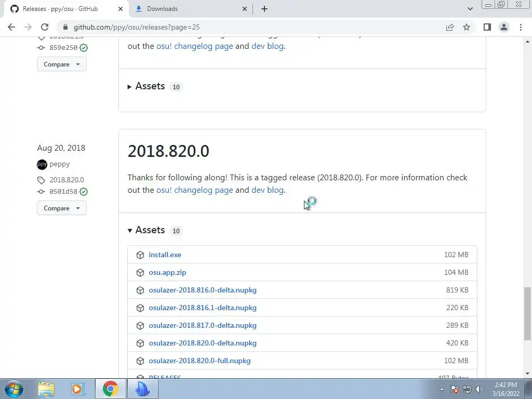Open the Compare dropdown next to commit 859e250

62,64
